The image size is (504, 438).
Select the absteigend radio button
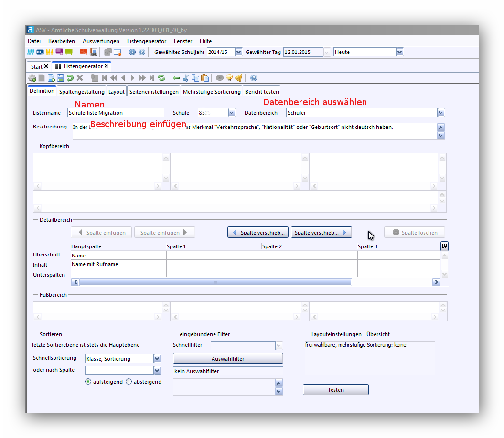tap(129, 382)
